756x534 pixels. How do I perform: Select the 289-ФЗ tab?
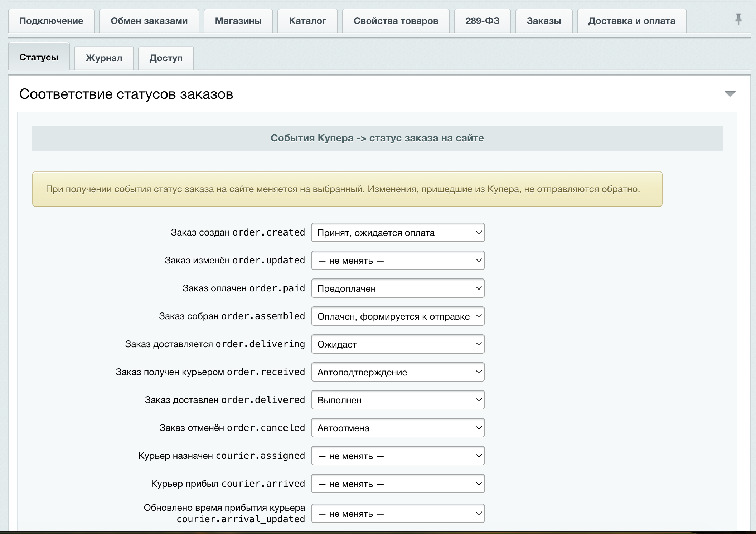click(x=483, y=21)
